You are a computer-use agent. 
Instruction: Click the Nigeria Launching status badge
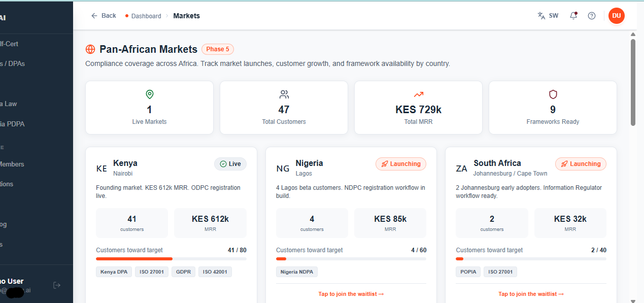tap(401, 164)
